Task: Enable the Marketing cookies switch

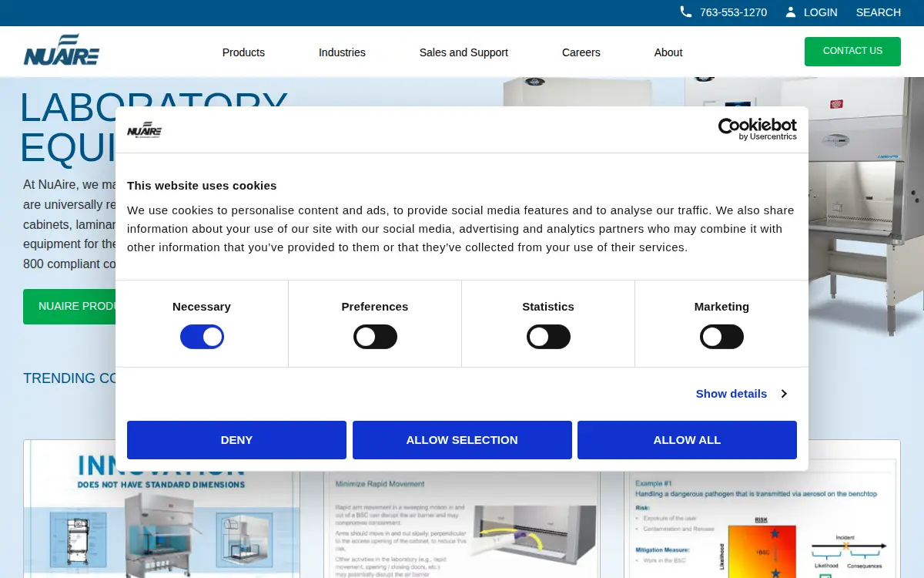Action: click(721, 337)
